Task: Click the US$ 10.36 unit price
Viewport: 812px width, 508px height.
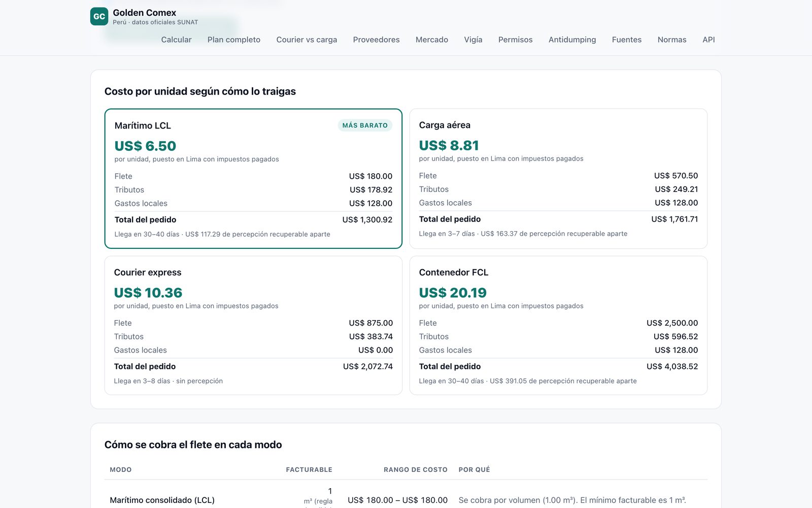Action: (x=148, y=293)
